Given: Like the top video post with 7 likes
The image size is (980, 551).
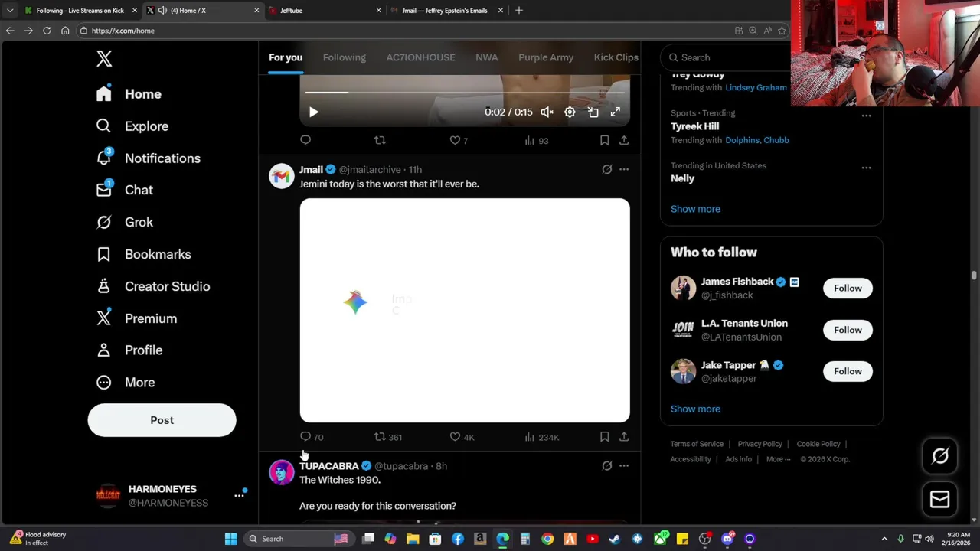Looking at the screenshot, I should [x=459, y=140].
